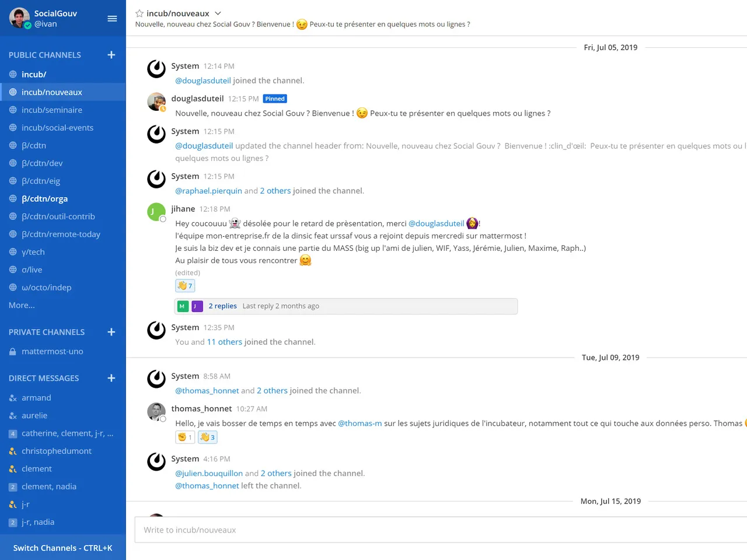The height and width of the screenshot is (560, 747).
Task: Open direct message with clement
Action: [x=63, y=469]
